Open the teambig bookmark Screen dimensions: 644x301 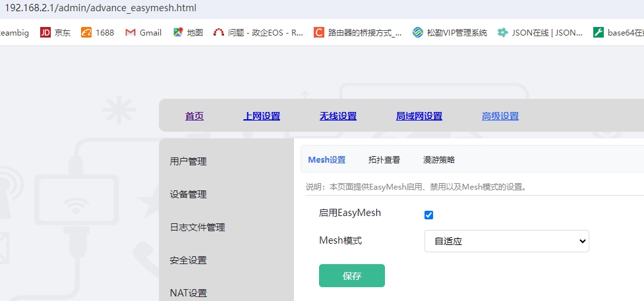pyautogui.click(x=15, y=32)
